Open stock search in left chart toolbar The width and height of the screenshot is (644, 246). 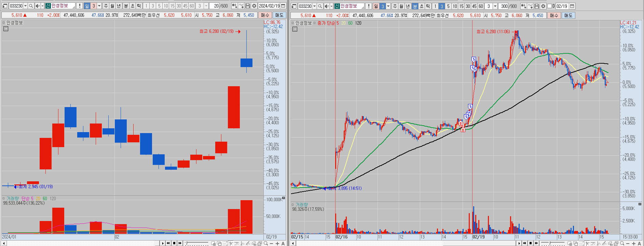tap(31, 6)
